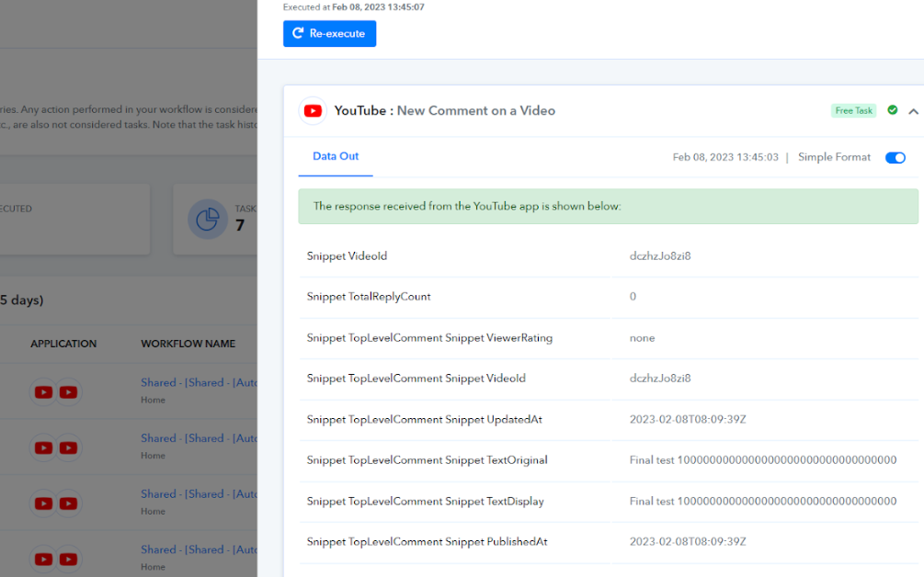Click the Snippet TopLevelComment Snippet PublishedAt label
The height and width of the screenshot is (577, 924).
click(x=427, y=542)
